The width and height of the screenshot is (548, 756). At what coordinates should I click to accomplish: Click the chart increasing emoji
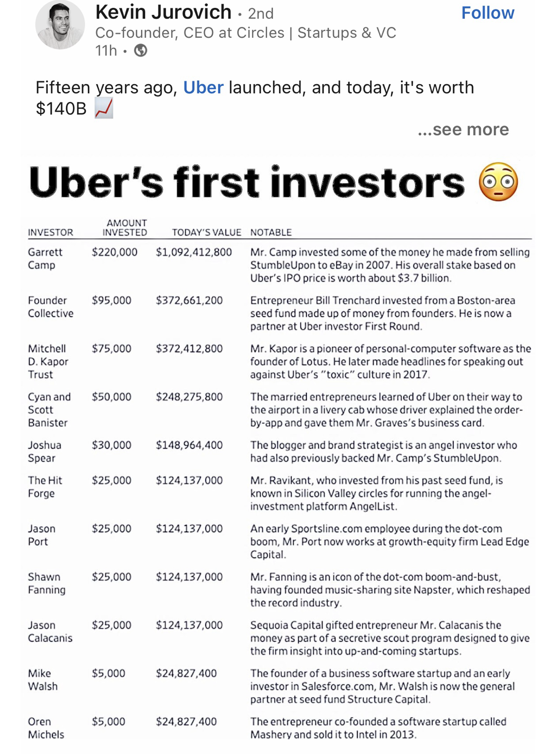click(104, 109)
